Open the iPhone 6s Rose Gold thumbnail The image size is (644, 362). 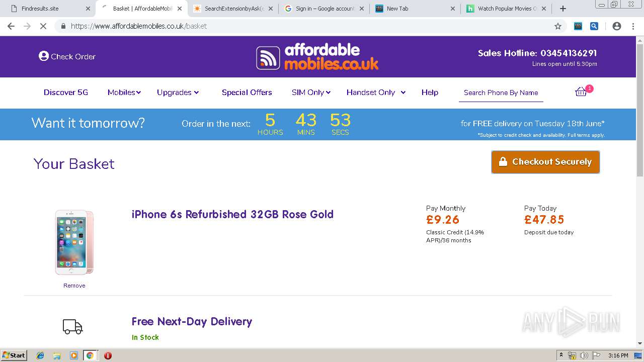(74, 242)
